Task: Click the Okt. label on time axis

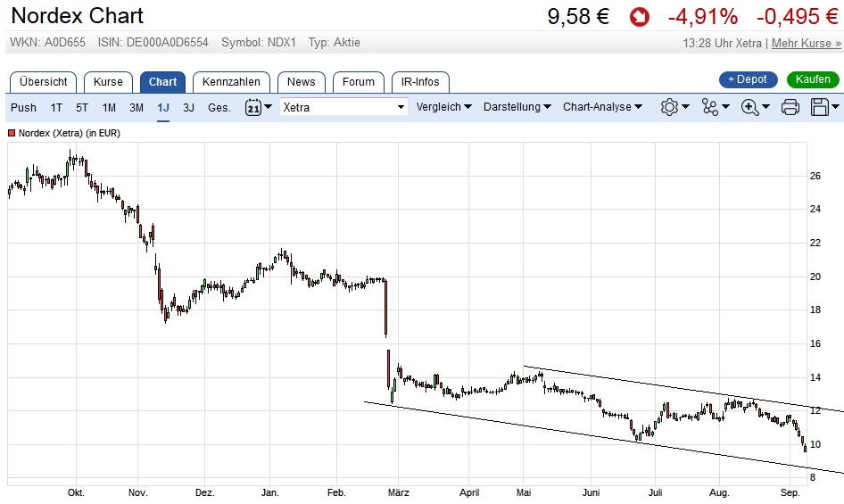Action: point(76,492)
